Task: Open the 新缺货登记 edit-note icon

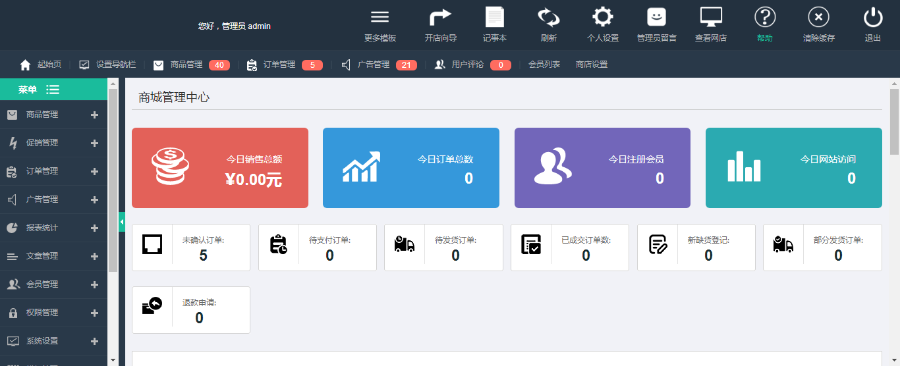Action: pos(658,244)
